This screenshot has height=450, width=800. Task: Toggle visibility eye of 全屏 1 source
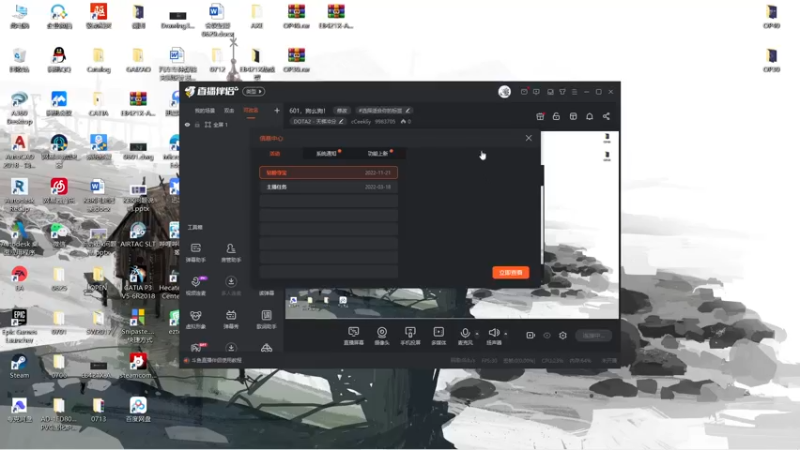[x=187, y=124]
